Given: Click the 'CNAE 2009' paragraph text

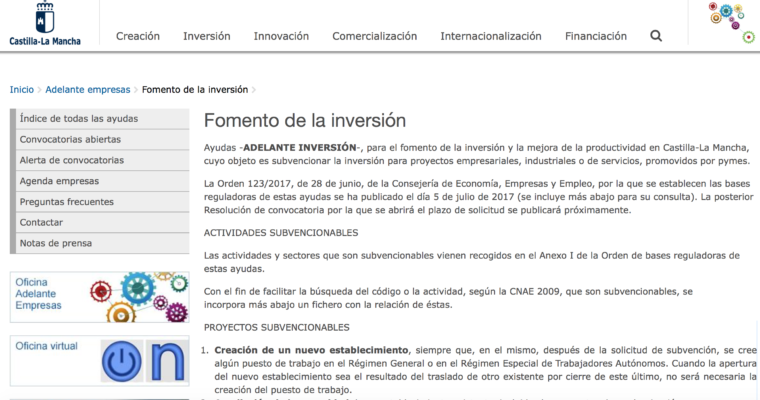Looking at the screenshot, I should pyautogui.click(x=448, y=298).
